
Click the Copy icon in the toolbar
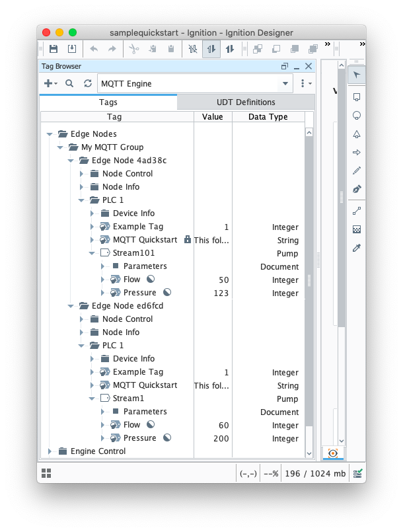pyautogui.click(x=153, y=49)
